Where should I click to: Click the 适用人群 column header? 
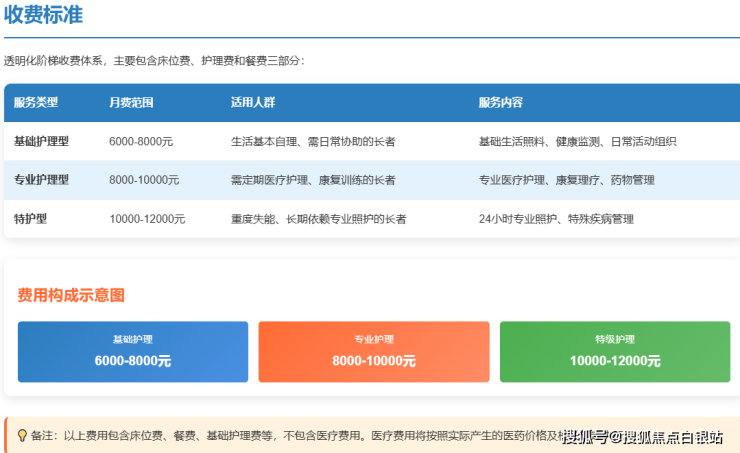(x=252, y=103)
